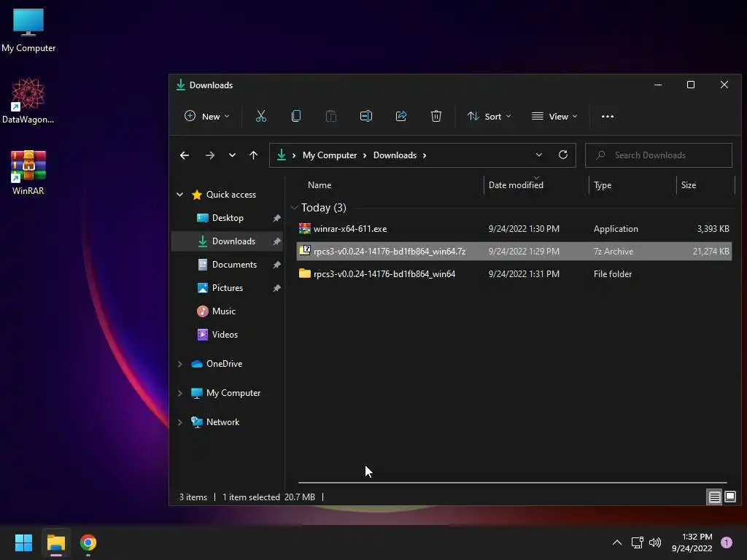Maximize the Downloads window
747x560 pixels.
point(691,85)
